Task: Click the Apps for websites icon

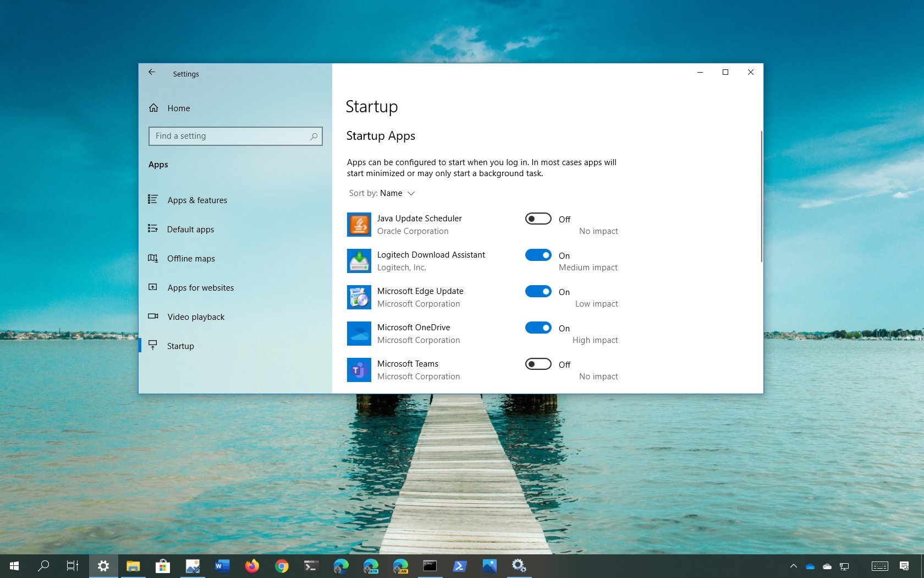Action: click(153, 287)
